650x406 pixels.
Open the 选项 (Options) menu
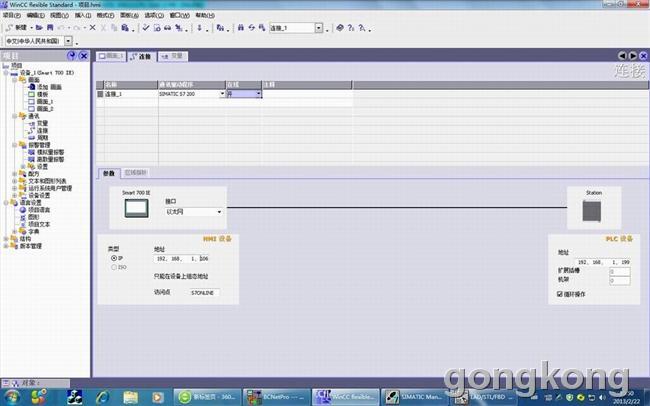(154, 15)
